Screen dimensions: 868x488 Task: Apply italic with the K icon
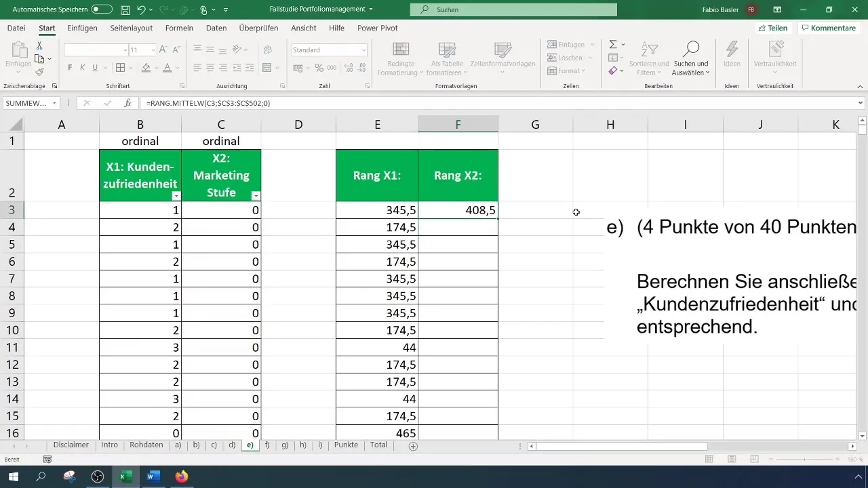click(82, 68)
